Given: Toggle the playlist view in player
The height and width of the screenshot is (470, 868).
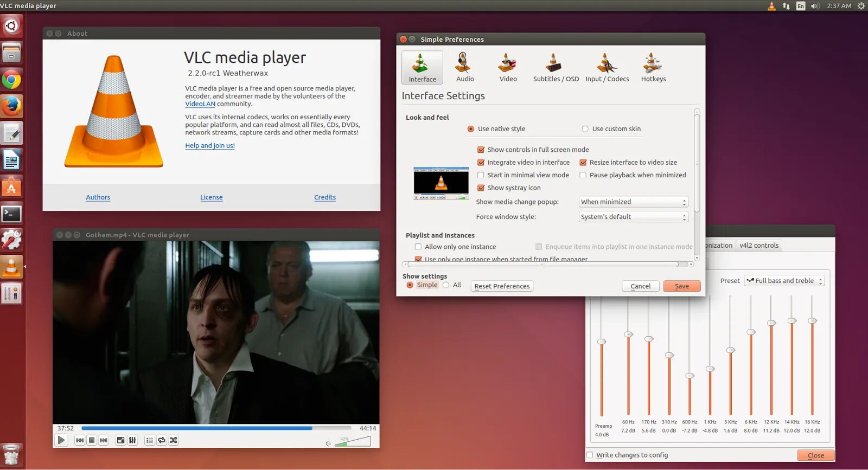Looking at the screenshot, I should coord(150,440).
